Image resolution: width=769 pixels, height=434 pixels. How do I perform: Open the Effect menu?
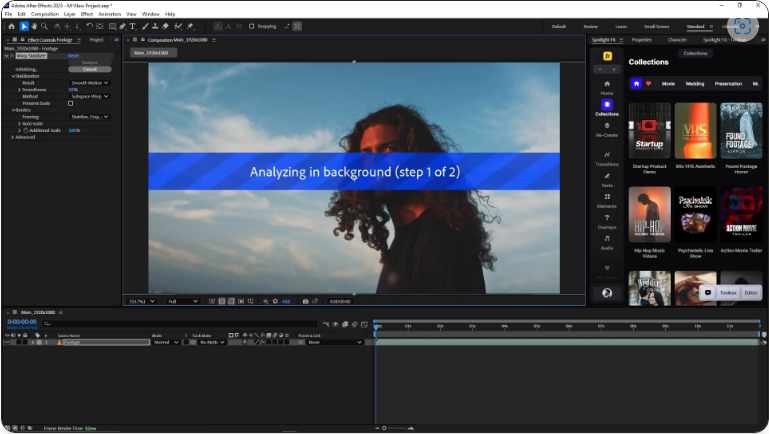tap(87, 14)
